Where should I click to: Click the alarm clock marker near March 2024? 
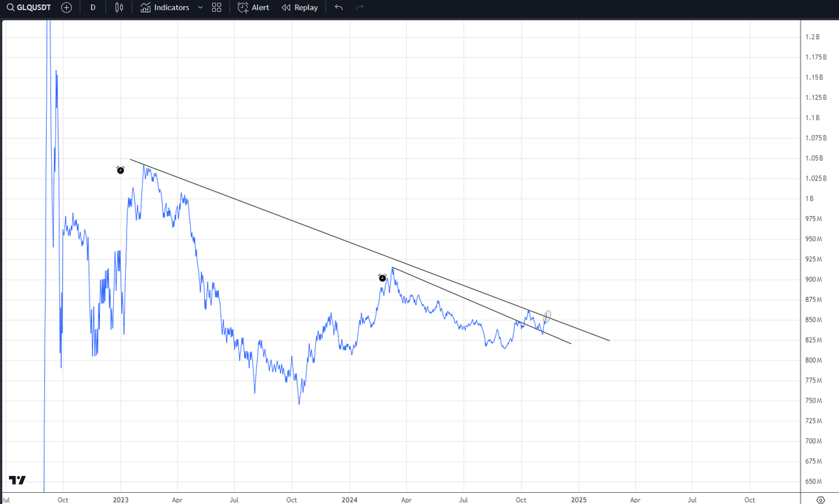coord(382,278)
